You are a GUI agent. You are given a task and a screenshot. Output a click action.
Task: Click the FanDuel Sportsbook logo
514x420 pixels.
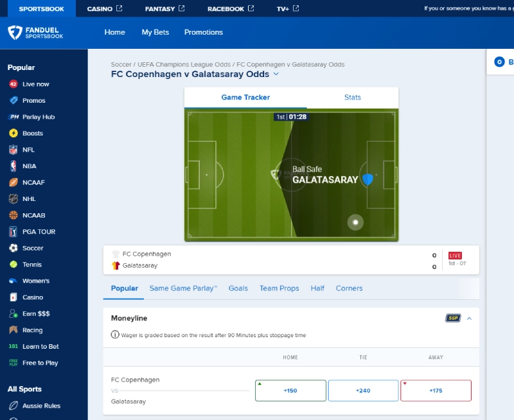click(x=35, y=33)
